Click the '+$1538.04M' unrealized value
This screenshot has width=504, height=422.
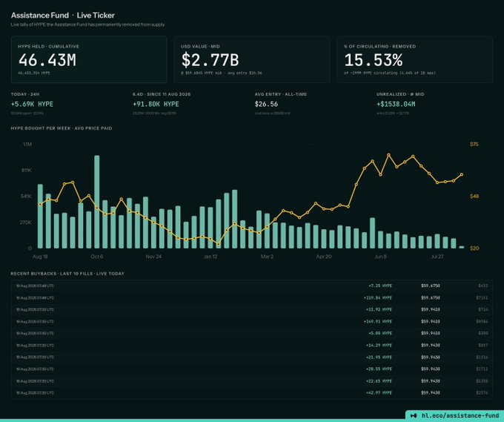(396, 105)
